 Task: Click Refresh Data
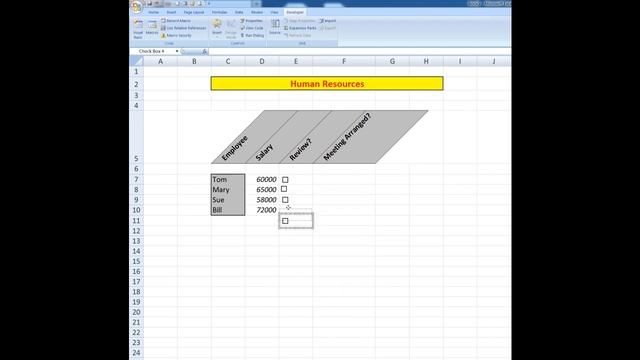pos(298,36)
